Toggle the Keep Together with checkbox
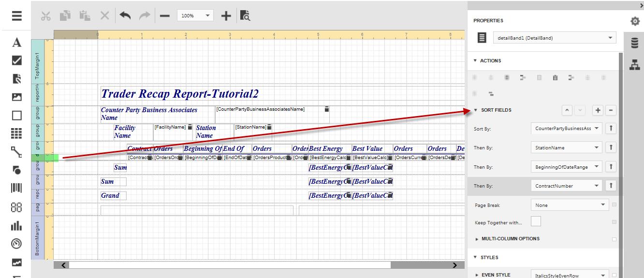 pyautogui.click(x=536, y=222)
